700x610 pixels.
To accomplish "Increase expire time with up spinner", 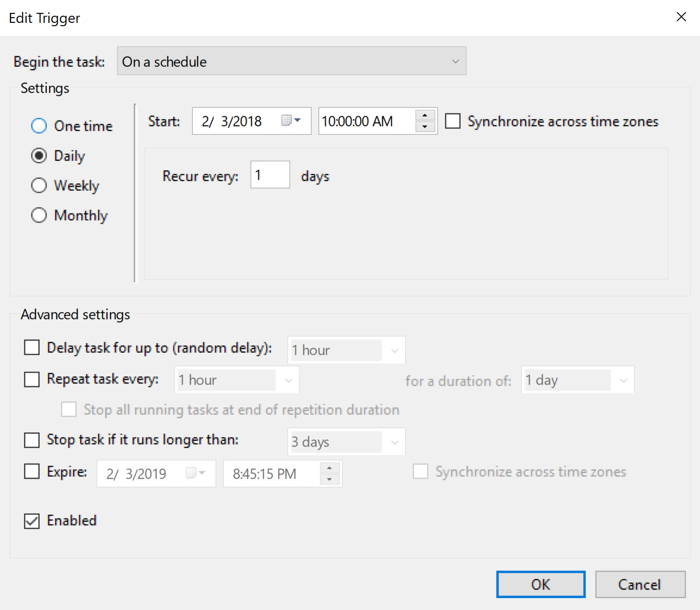I will click(x=329, y=468).
